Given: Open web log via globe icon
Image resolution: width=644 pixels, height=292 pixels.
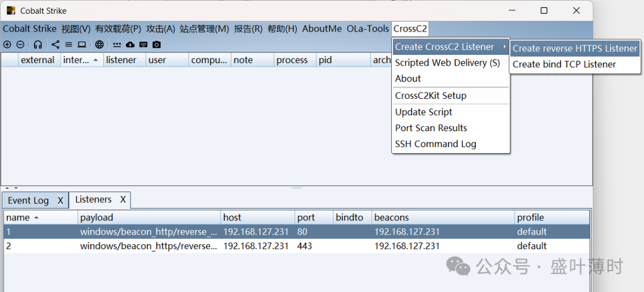Looking at the screenshot, I should tap(100, 44).
